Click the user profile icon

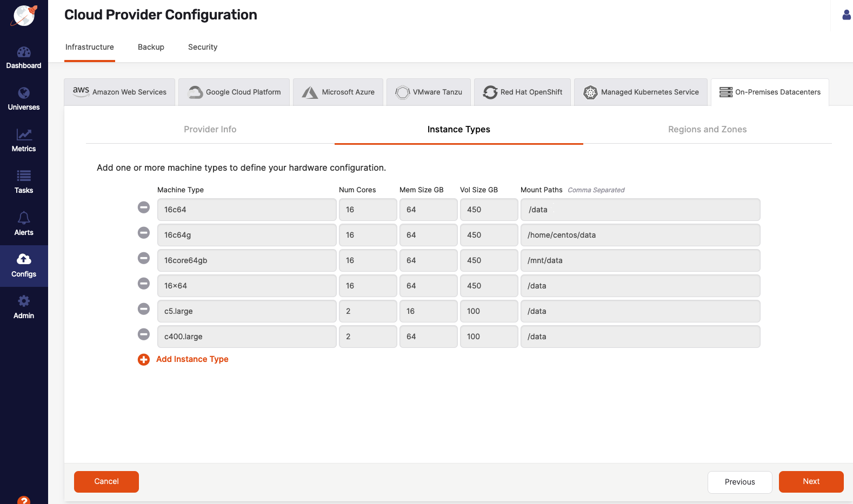[x=847, y=15]
